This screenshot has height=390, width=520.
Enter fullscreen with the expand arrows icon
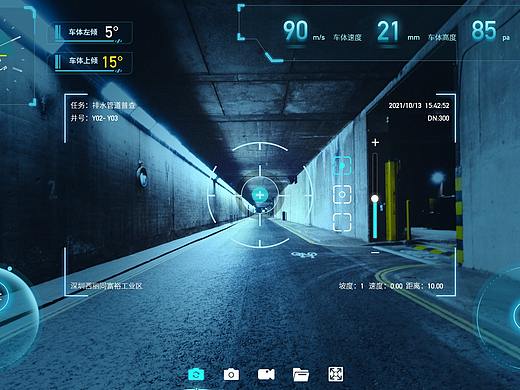[336, 374]
